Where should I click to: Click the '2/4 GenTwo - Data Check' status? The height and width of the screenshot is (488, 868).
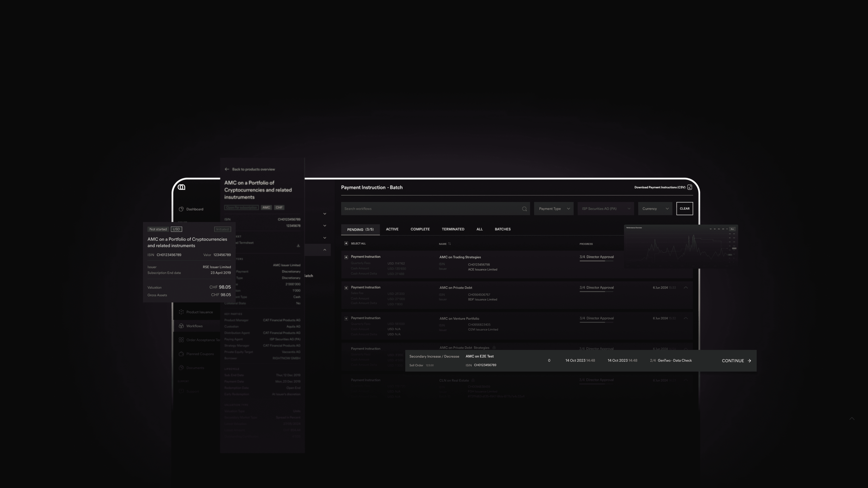(671, 361)
